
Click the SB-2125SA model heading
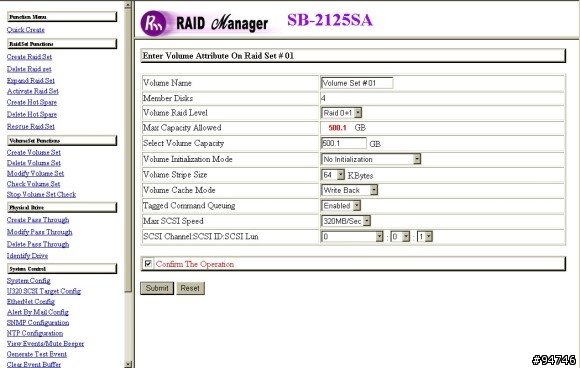pos(330,20)
